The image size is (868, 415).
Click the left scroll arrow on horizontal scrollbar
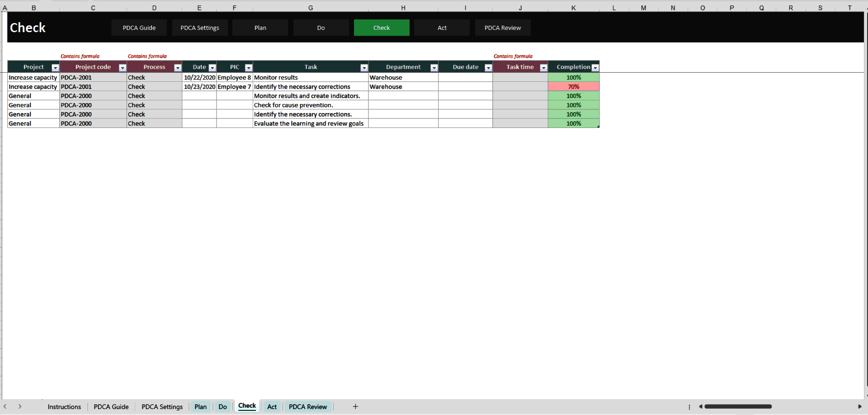tap(700, 406)
